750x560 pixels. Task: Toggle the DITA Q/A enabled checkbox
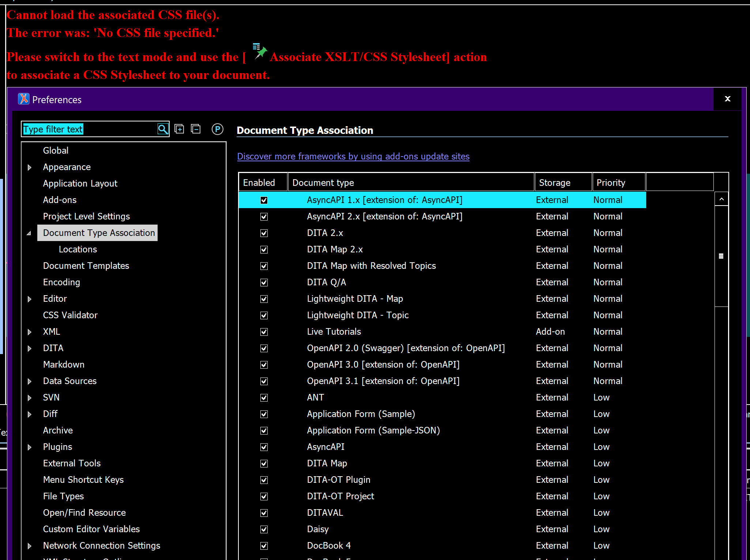pos(264,282)
